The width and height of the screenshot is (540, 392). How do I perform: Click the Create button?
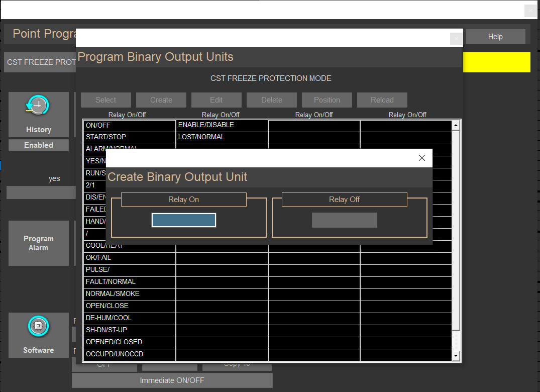tap(161, 100)
